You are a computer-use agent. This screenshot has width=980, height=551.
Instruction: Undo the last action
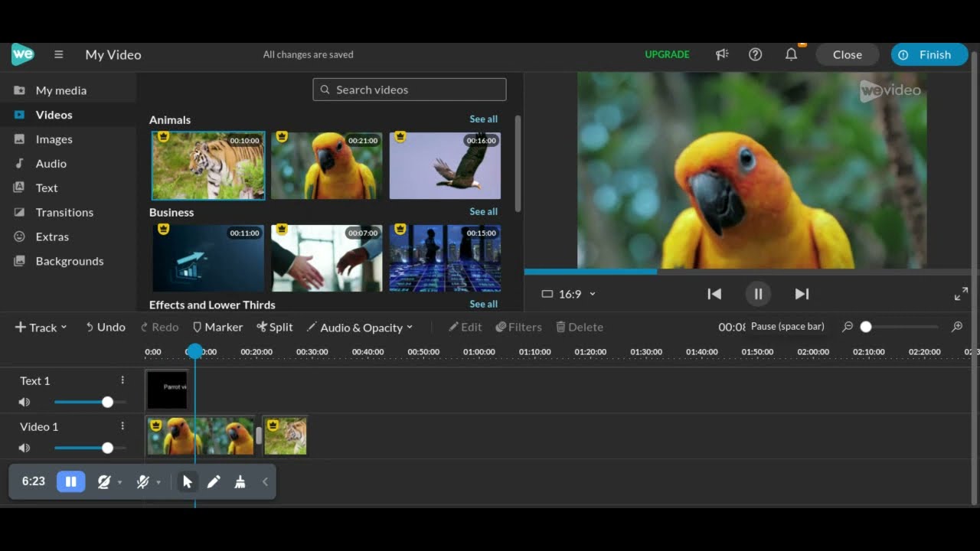105,327
